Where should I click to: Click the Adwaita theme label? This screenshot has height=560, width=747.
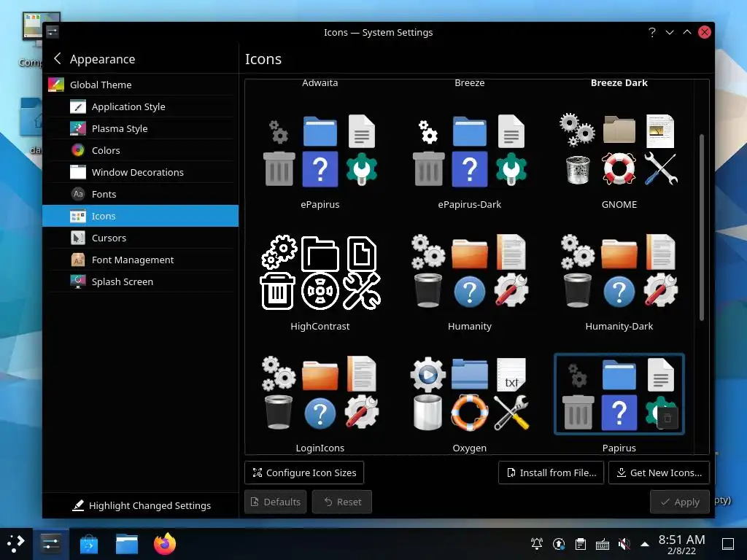[x=320, y=83]
